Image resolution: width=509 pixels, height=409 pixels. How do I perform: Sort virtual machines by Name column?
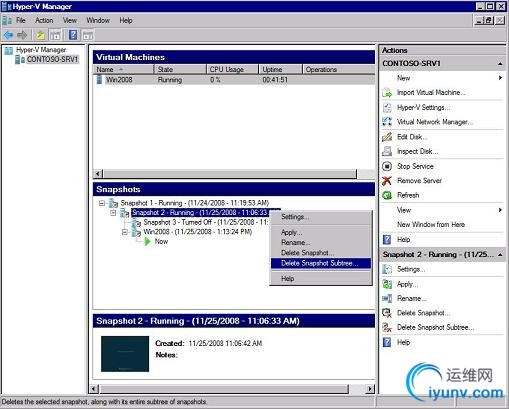pos(123,69)
